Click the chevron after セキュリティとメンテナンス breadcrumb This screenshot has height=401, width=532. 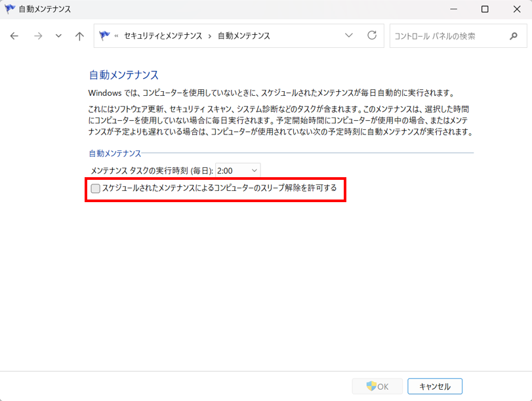[210, 36]
